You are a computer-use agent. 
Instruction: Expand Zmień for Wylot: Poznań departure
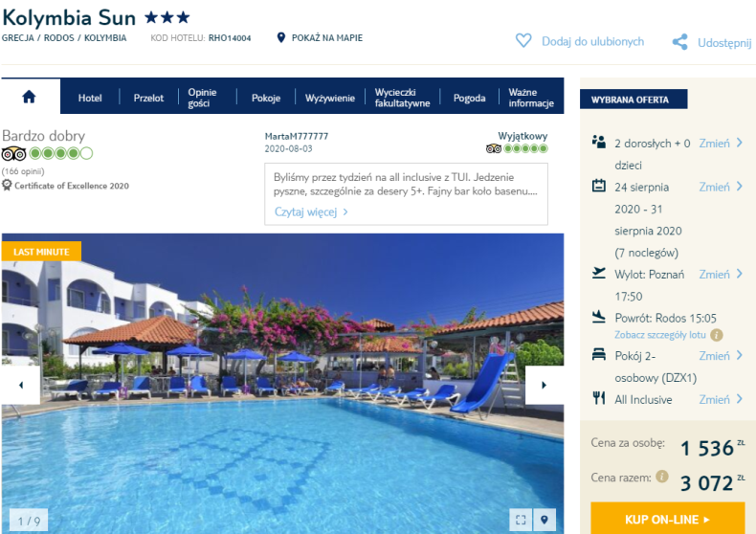[721, 275]
